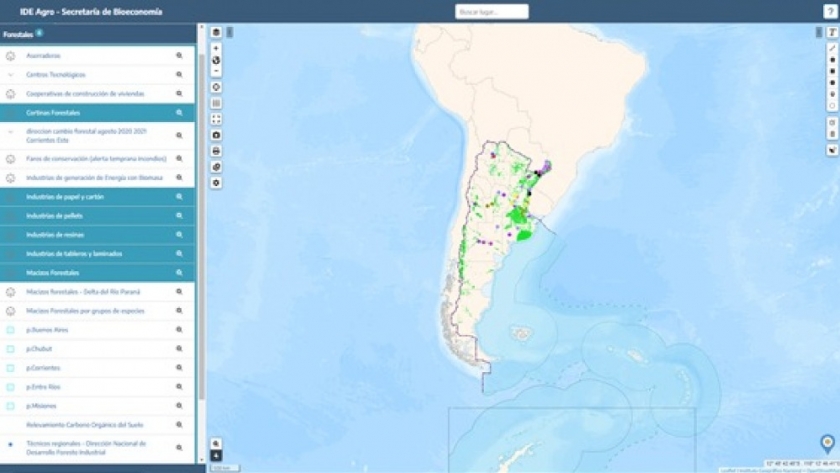Select the text annotation tool
This screenshot has height=473, width=840.
[832, 33]
